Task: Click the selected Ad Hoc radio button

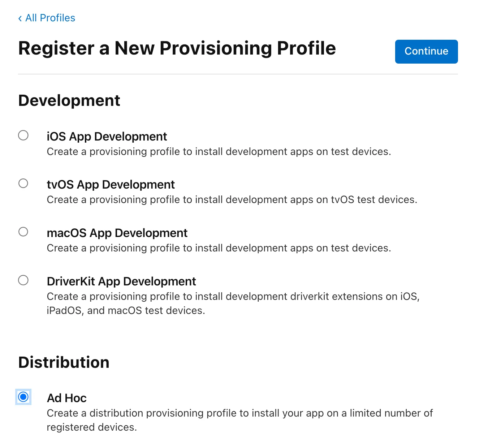Action: 23,397
